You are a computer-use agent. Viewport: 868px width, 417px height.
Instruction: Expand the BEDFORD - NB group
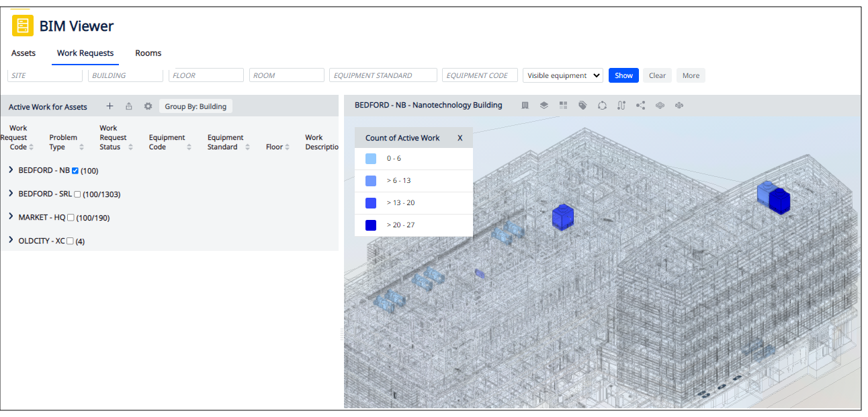coord(11,170)
